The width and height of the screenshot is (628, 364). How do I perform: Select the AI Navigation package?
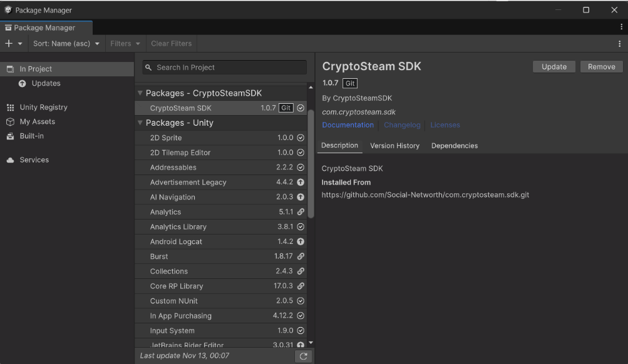(221, 197)
